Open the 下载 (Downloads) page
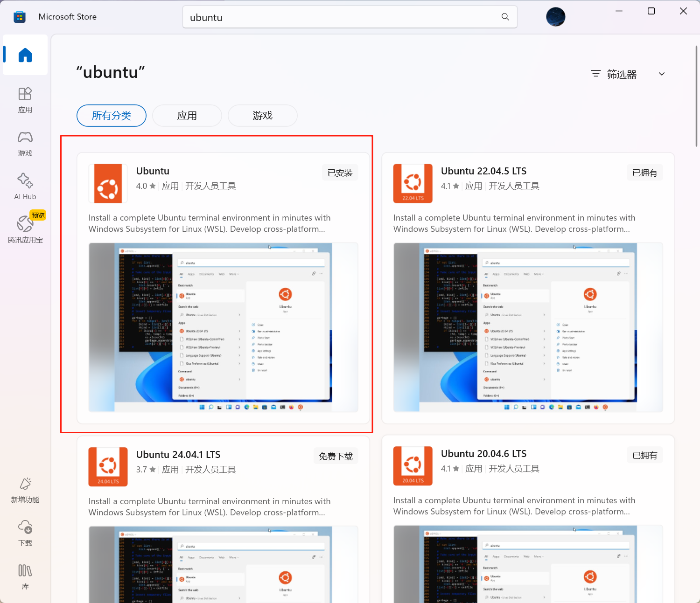Image resolution: width=700 pixels, height=603 pixels. [x=25, y=533]
